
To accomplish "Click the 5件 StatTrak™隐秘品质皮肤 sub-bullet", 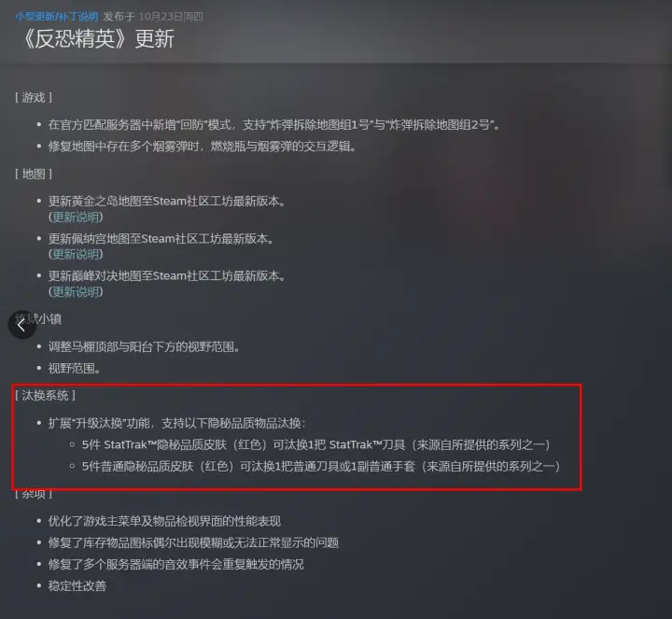I will point(316,445).
